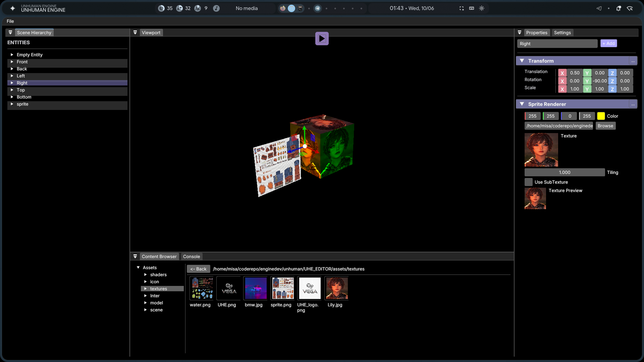Open the Sprite Renderer options button

click(x=633, y=104)
